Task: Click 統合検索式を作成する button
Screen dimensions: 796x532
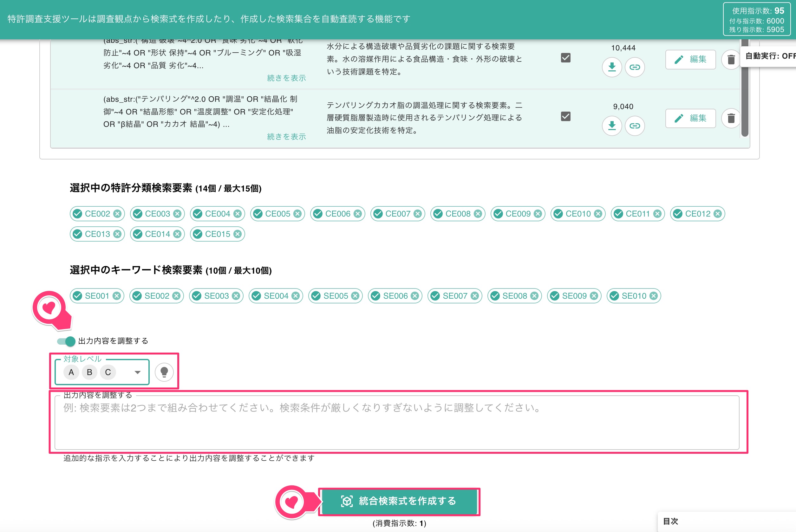Action: [x=399, y=502]
